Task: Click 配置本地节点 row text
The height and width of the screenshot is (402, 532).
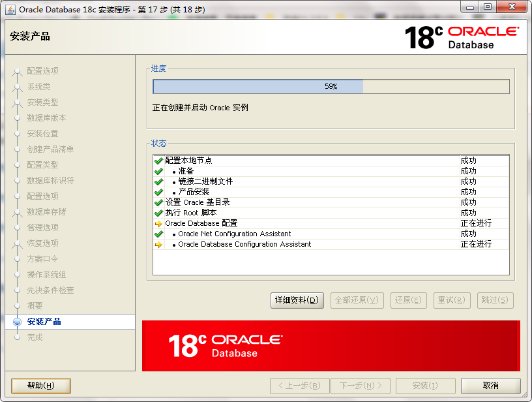Action: tap(188, 161)
